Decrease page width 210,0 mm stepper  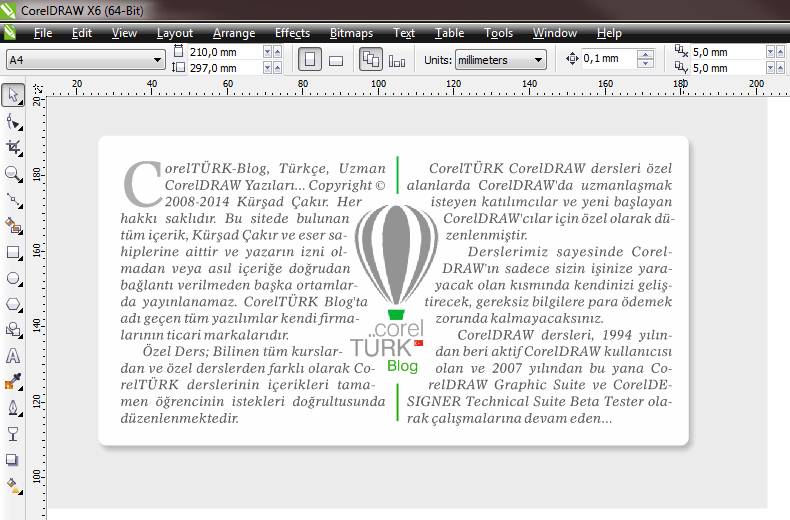pos(268,52)
